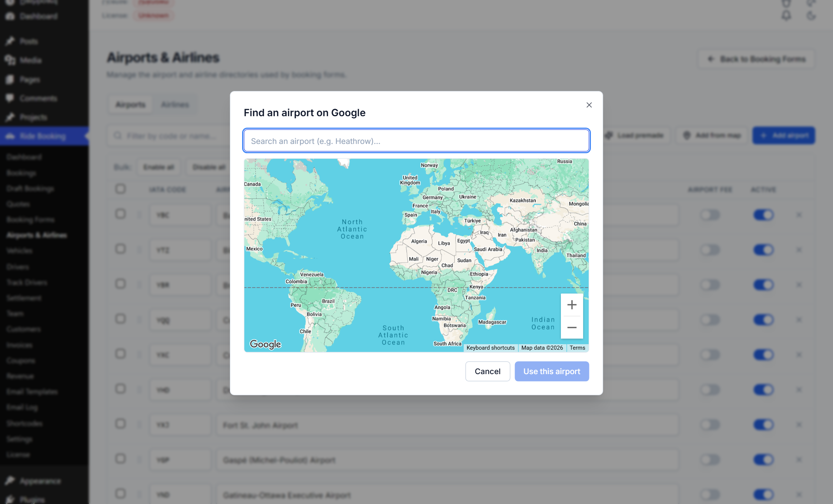Open Keyboard shortcuts on the map
This screenshot has width=833, height=504.
[x=491, y=348]
